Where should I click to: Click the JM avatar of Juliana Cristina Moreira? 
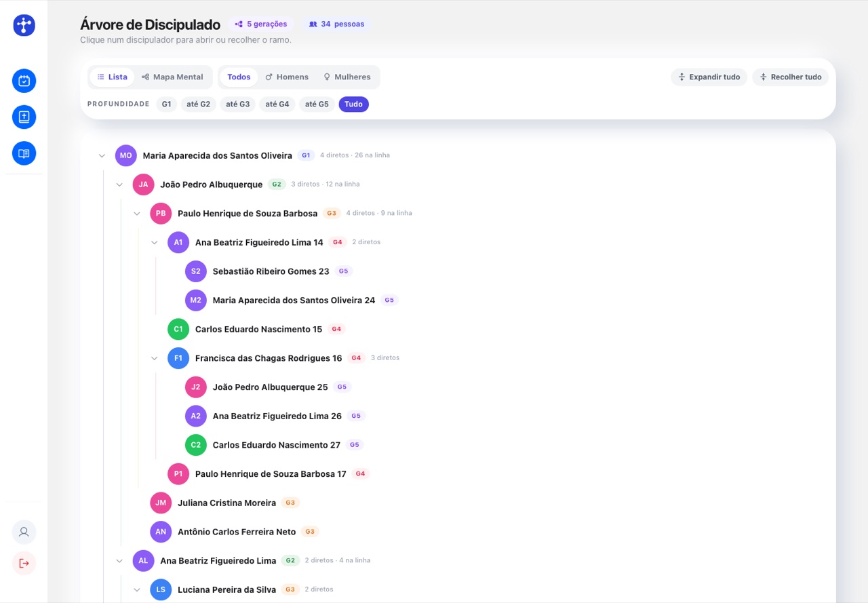pos(161,503)
